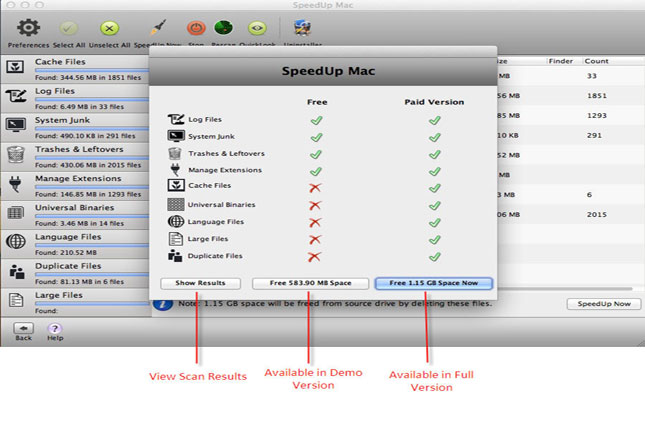Click 'Found: 430.06 MB in 2015 files' text
This screenshot has height=421, width=645.
[x=88, y=165]
